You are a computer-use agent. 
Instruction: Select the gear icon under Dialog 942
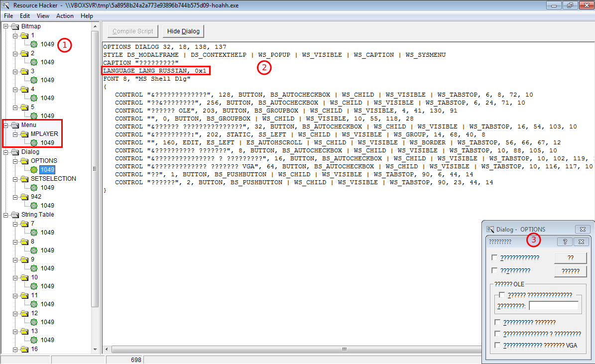tap(34, 206)
